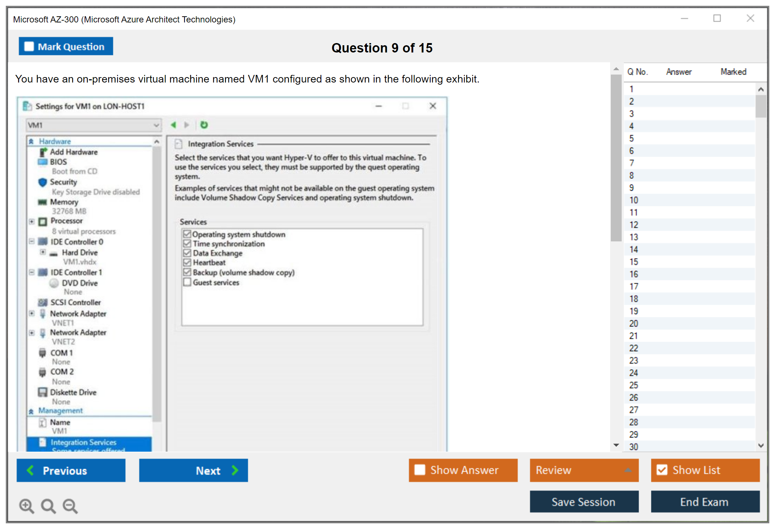The height and width of the screenshot is (532, 778).
Task: Select the Integration Services tree item
Action: [83, 442]
